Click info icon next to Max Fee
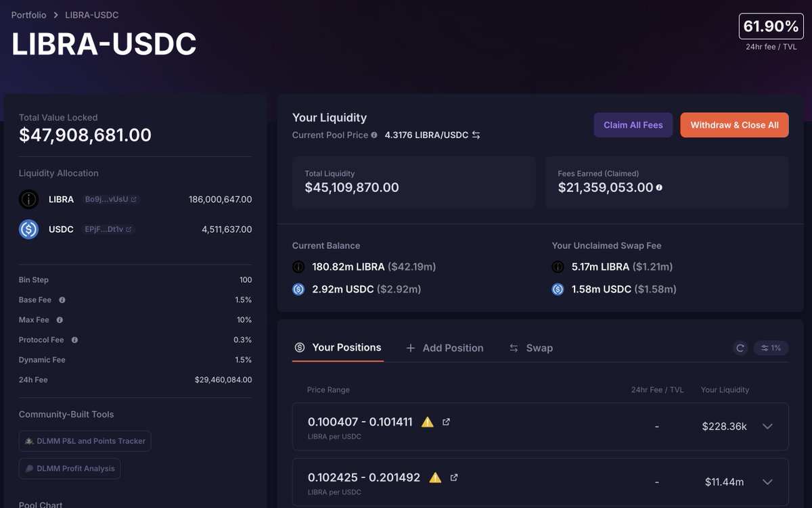 click(x=60, y=320)
